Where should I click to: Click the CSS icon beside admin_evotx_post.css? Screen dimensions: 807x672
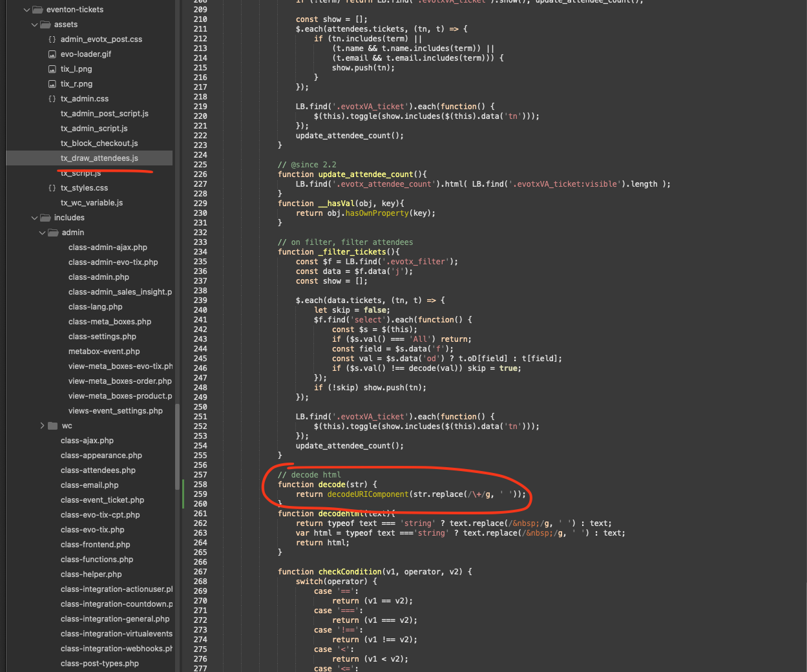coord(52,39)
